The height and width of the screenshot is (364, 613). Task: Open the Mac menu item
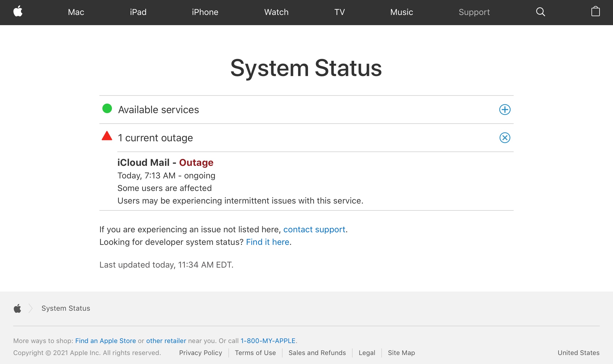(x=76, y=12)
